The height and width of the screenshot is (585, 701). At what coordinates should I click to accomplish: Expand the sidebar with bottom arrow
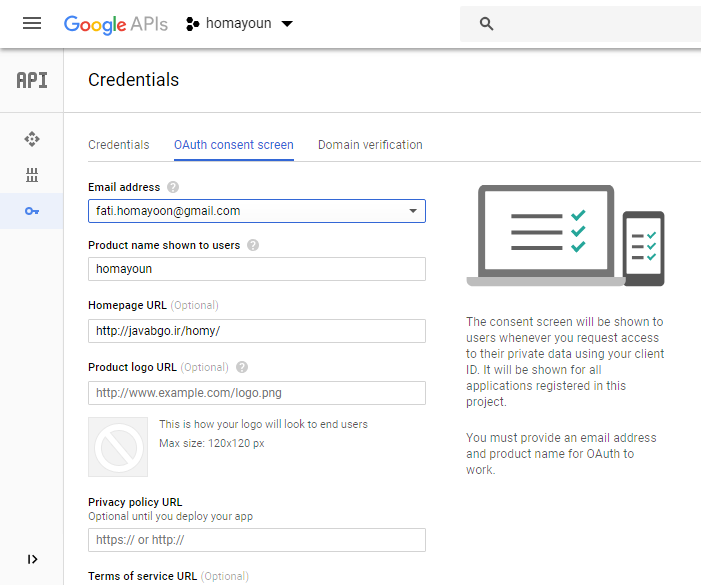point(32,559)
